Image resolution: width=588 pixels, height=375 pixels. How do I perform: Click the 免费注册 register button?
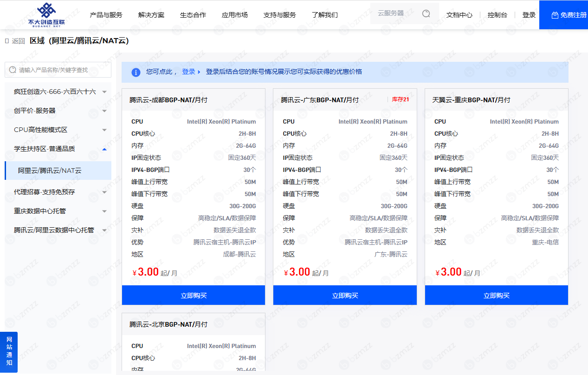coord(564,15)
